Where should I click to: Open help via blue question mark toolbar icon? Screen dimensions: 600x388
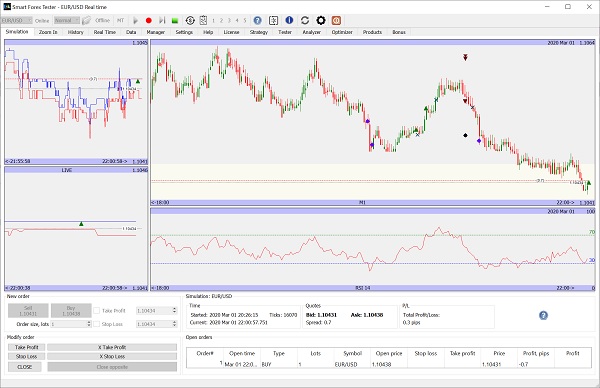(258, 20)
